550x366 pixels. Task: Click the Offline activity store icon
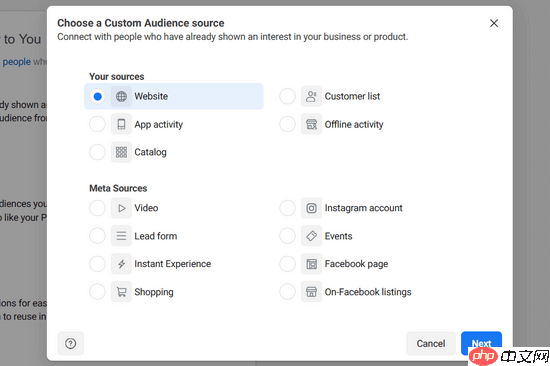[x=311, y=124]
